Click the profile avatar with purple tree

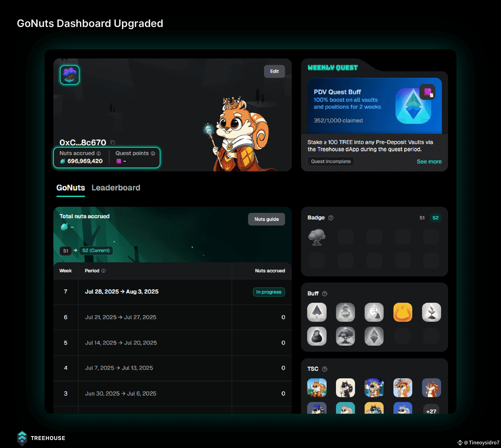click(x=70, y=75)
